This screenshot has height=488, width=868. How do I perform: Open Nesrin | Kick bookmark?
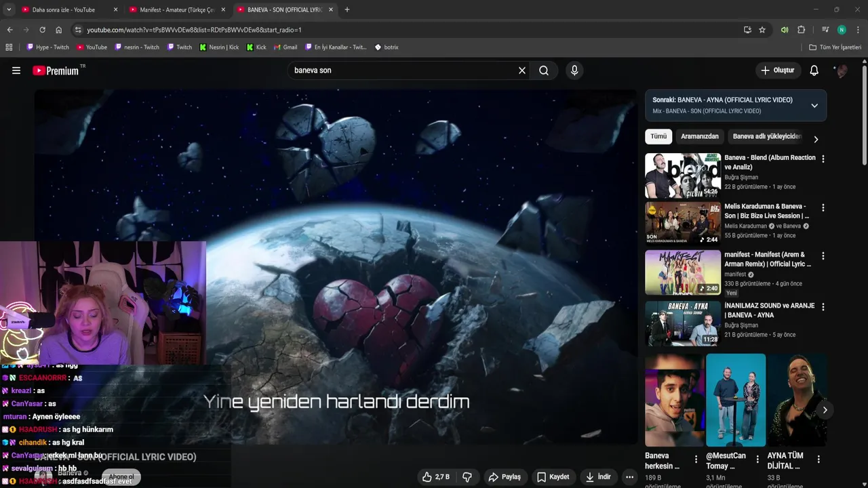coord(219,47)
